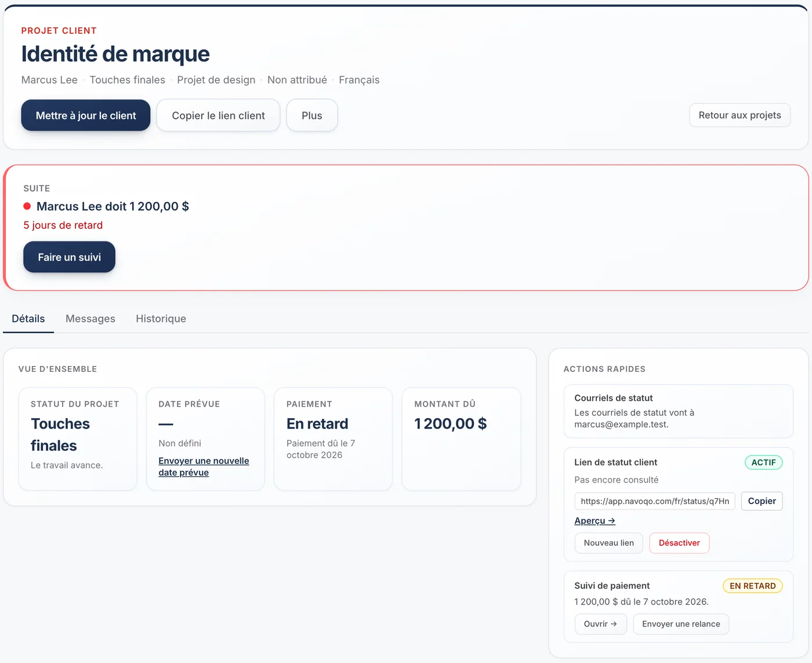Image resolution: width=812 pixels, height=663 pixels.
Task: Open the Plus menu
Action: click(312, 115)
